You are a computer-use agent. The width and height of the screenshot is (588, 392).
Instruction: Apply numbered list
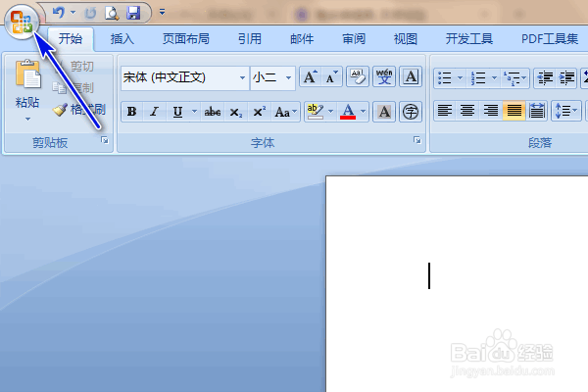click(478, 78)
